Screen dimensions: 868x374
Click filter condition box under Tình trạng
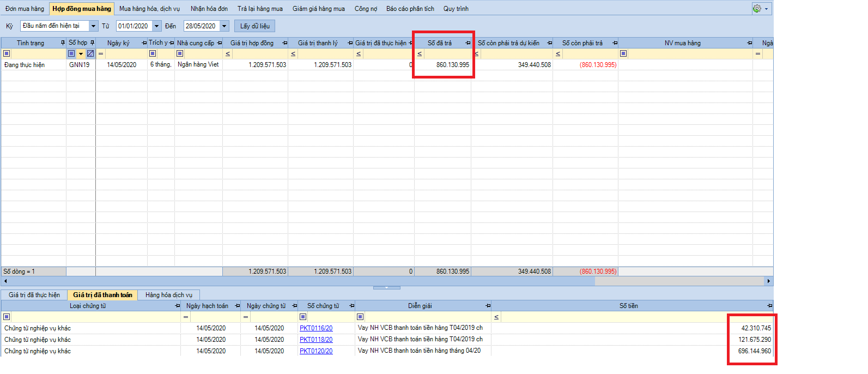point(7,53)
